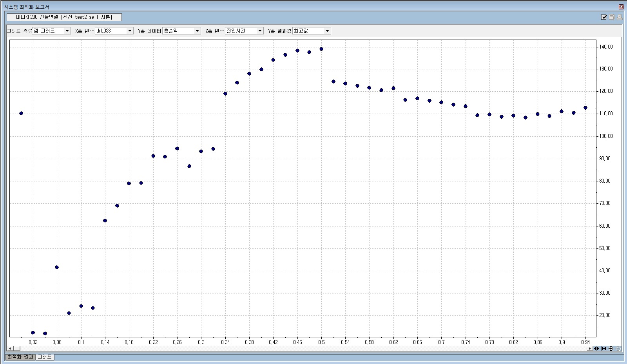Select the 그래프 tab
This screenshot has width=627, height=364.
[45, 357]
